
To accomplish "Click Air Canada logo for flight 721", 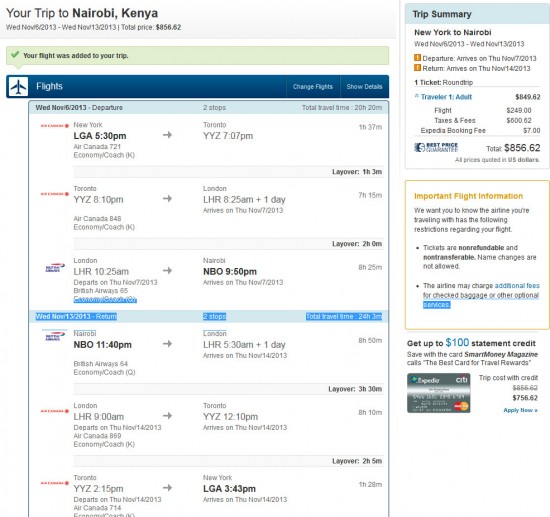I will coord(54,126).
